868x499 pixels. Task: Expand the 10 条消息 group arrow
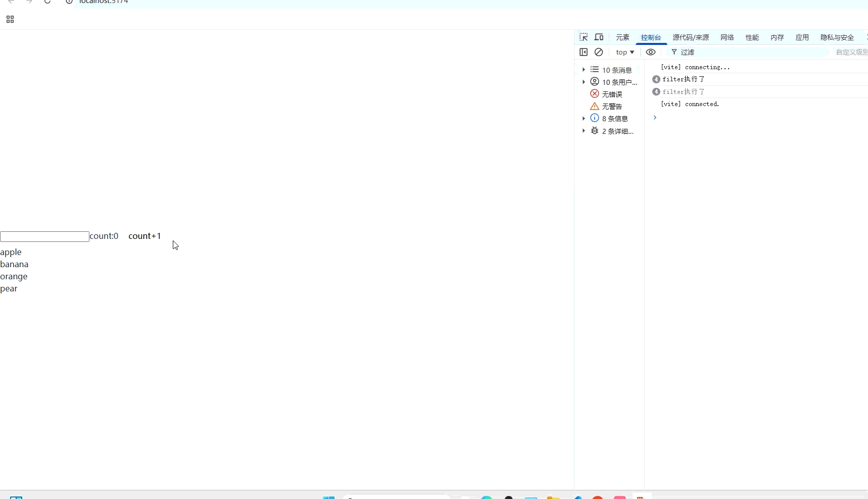[x=584, y=70]
